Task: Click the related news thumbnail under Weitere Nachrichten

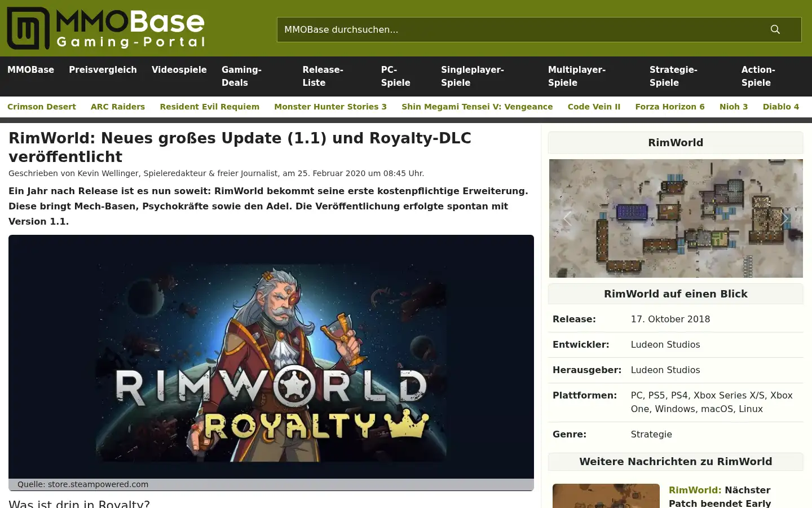Action: pos(606,496)
